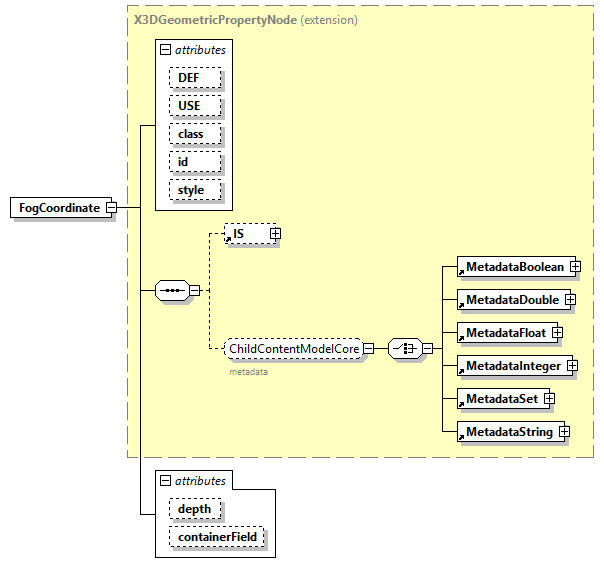
Task: Select the depth attribute
Action: 195,509
